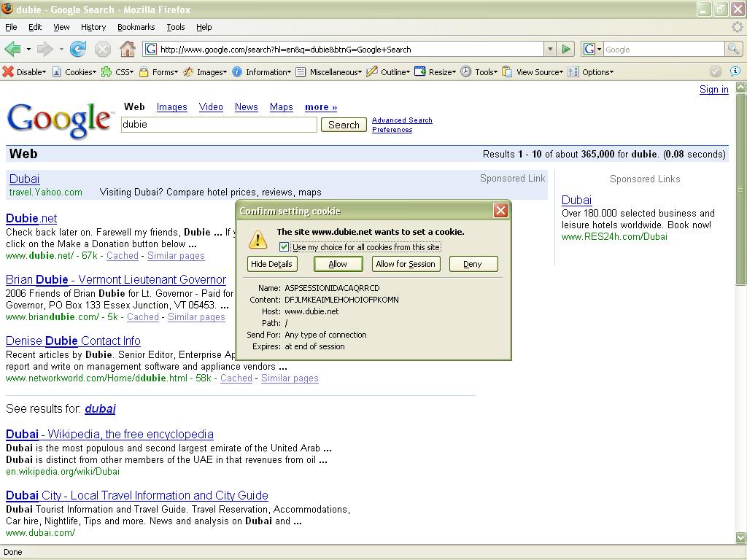This screenshot has width=747, height=560.
Task: Click the warning triangle icon in cookie dialog
Action: click(258, 239)
